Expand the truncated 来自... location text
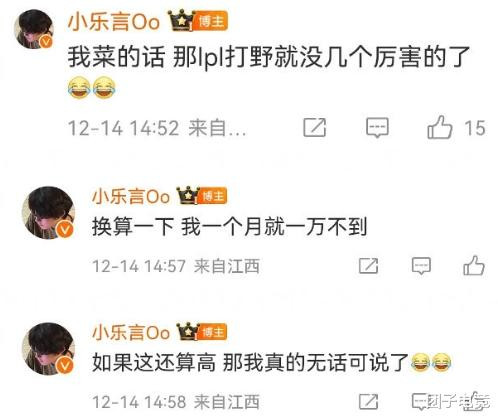The width and height of the screenshot is (498, 420). [217, 128]
